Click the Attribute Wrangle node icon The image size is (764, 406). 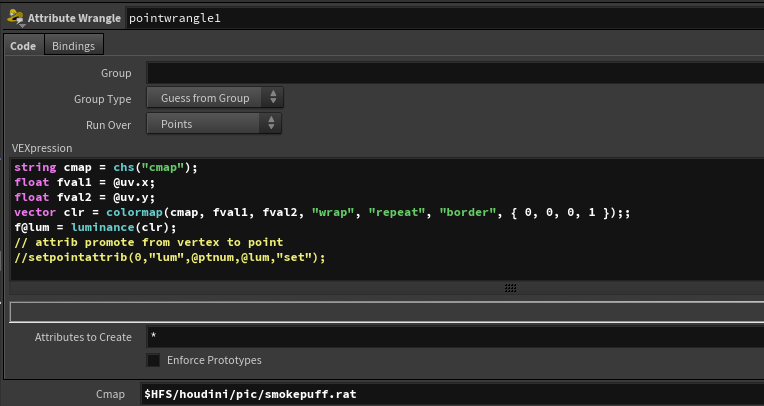point(15,18)
